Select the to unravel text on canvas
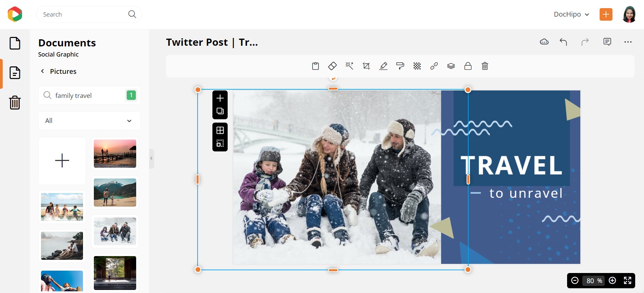The height and width of the screenshot is (293, 644). click(526, 193)
